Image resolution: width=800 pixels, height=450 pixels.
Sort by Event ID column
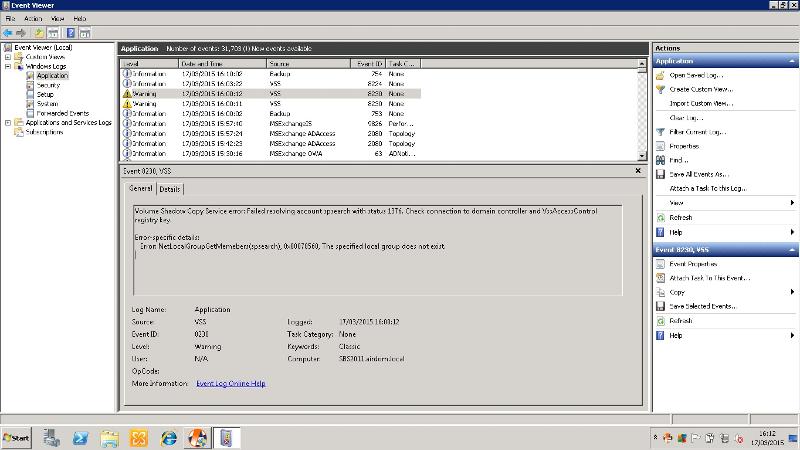pyautogui.click(x=368, y=64)
